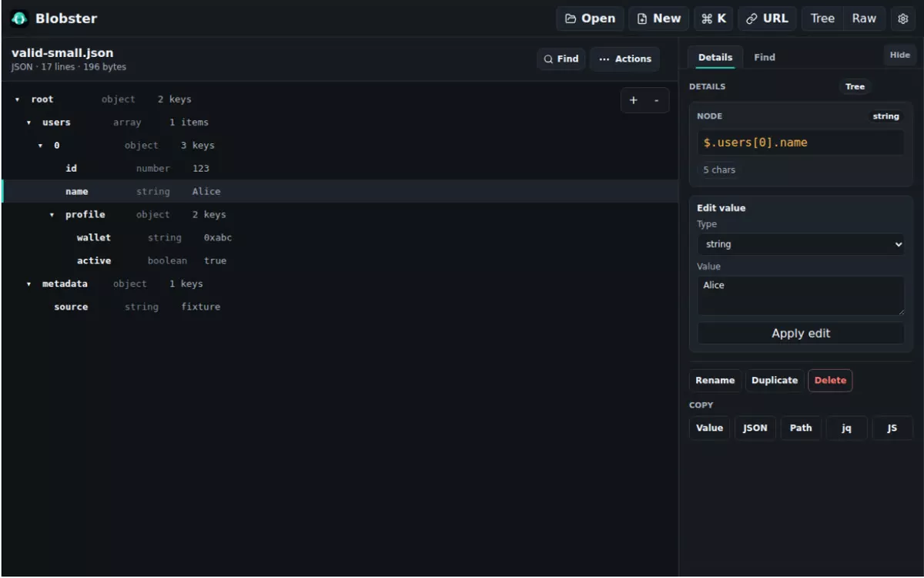Open a file with the Open button
The width and height of the screenshot is (924, 578).
click(x=590, y=18)
